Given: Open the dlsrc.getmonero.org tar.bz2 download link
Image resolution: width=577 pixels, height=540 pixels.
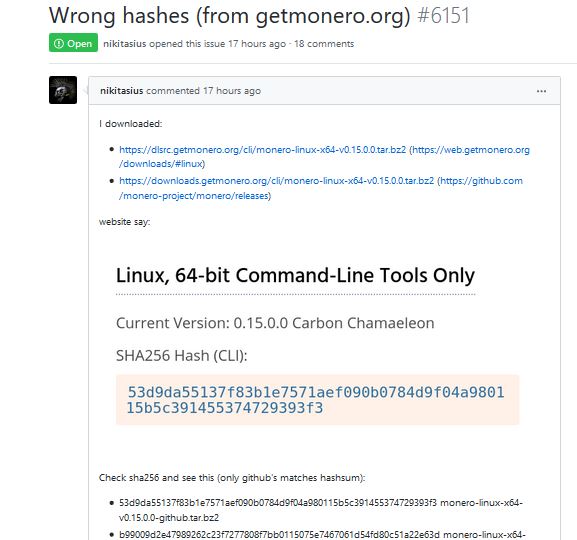Looking at the screenshot, I should point(262,150).
